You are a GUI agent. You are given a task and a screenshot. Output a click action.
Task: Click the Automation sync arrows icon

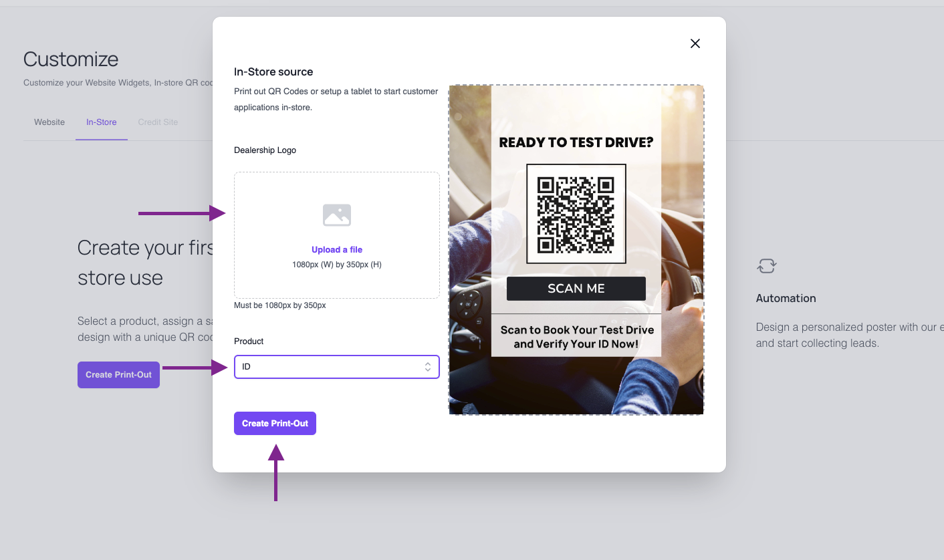click(x=766, y=266)
